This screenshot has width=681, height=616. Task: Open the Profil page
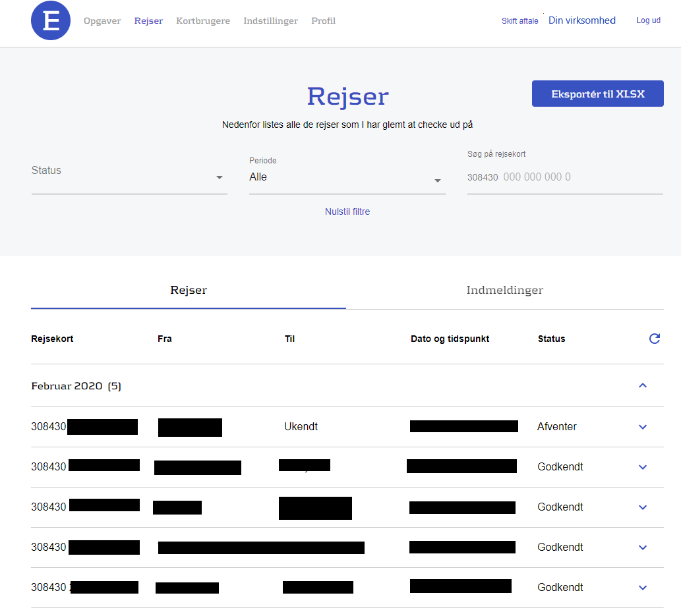point(323,21)
